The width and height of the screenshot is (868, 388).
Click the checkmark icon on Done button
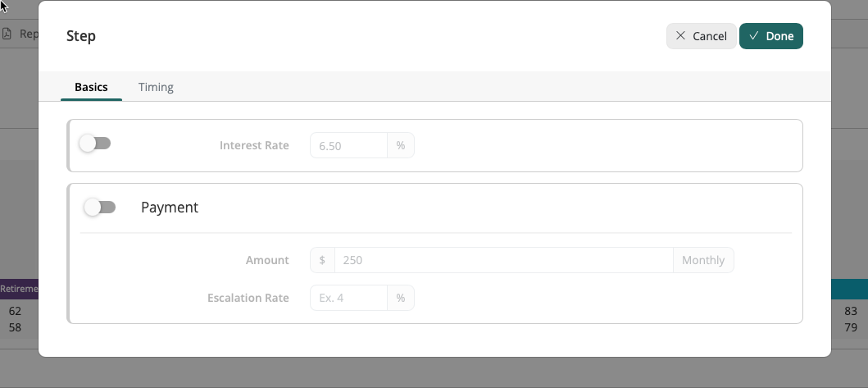(x=753, y=36)
